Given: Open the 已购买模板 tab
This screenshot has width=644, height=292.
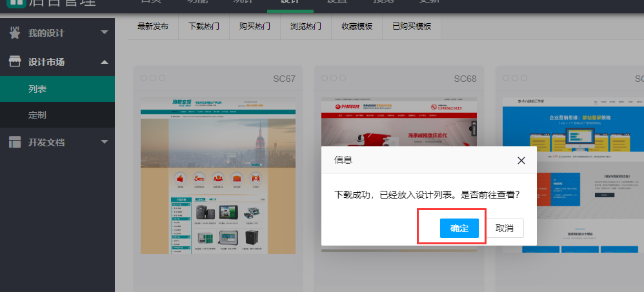Looking at the screenshot, I should pos(412,27).
